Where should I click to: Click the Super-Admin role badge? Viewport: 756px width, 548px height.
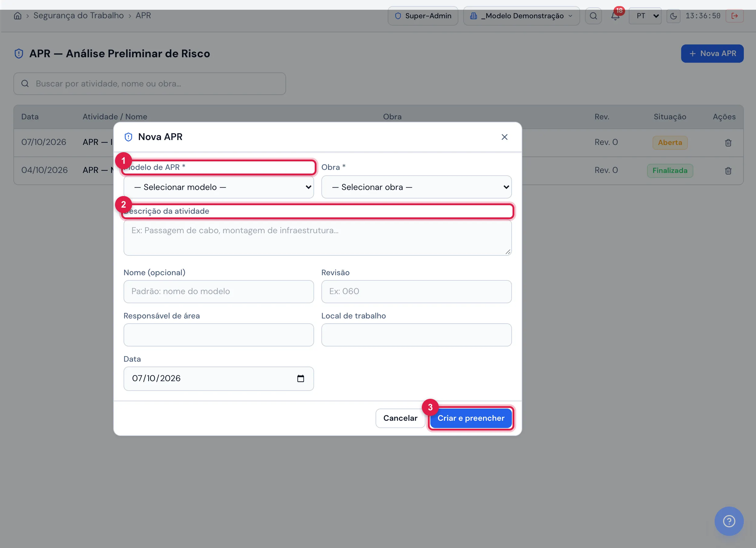[423, 16]
